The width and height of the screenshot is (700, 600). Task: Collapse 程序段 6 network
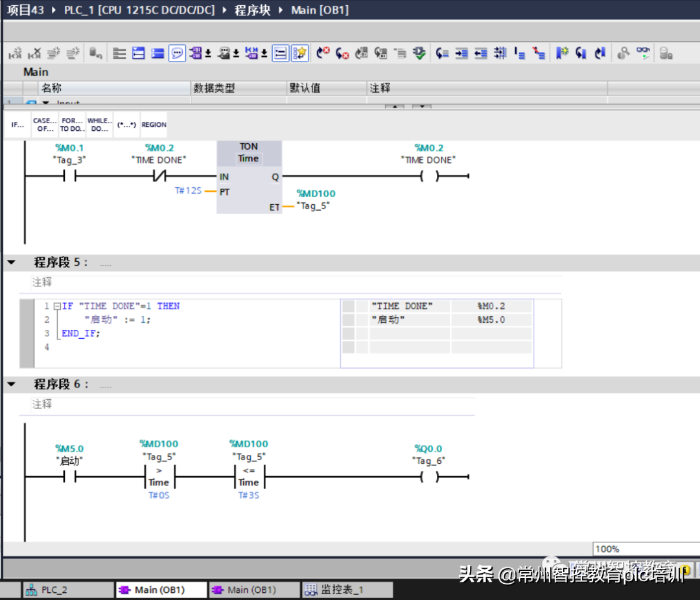coord(11,384)
